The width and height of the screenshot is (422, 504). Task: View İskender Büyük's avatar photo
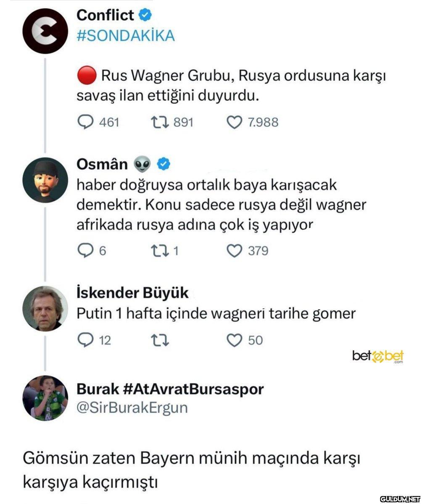45,309
